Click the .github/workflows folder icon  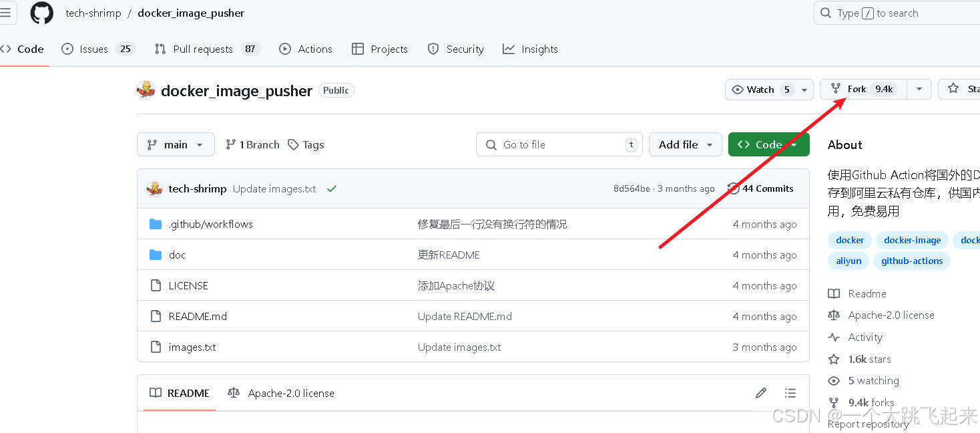[156, 225]
